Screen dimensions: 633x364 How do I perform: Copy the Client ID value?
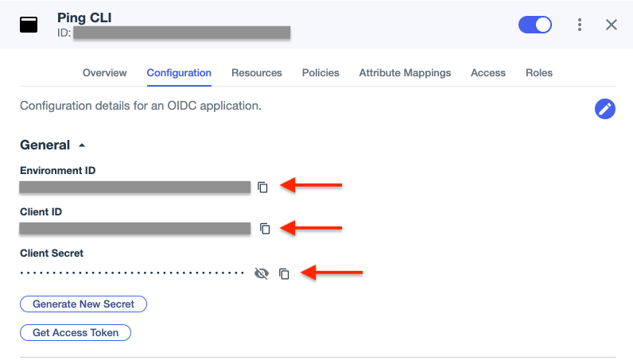click(265, 229)
